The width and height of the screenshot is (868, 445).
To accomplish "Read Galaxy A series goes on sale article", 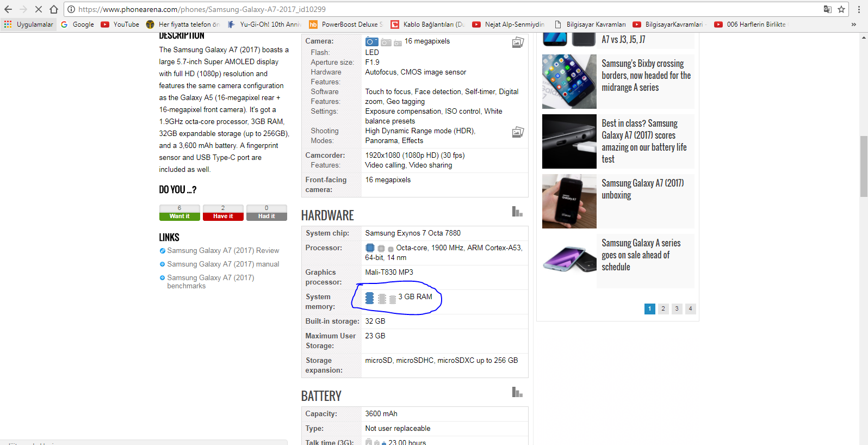I will (x=641, y=255).
